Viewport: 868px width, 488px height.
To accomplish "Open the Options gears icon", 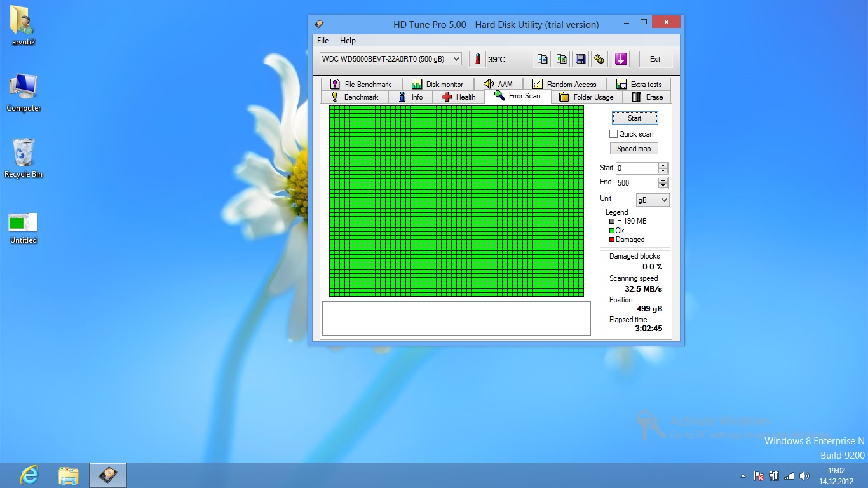I will (599, 59).
